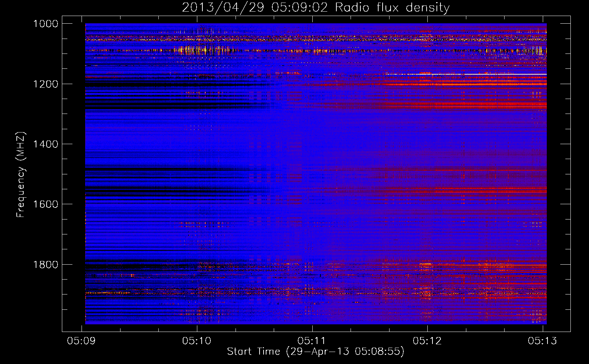589x364 pixels.
Task: Click the 05:12 time axis label
Action: coord(427,341)
